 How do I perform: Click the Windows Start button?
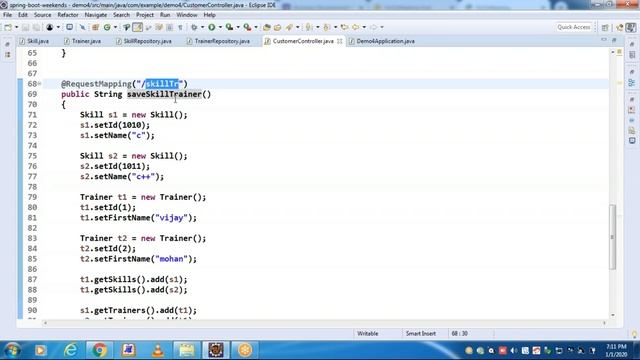(x=12, y=350)
